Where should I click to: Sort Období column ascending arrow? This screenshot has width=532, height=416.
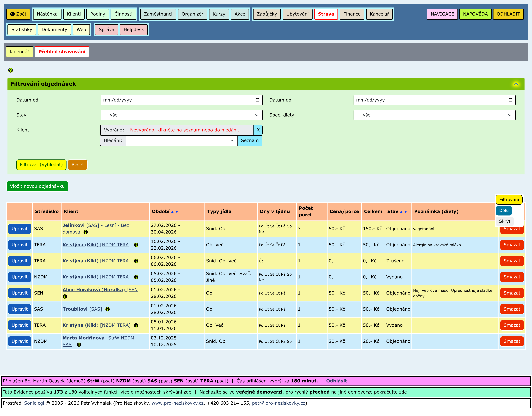[172, 212]
